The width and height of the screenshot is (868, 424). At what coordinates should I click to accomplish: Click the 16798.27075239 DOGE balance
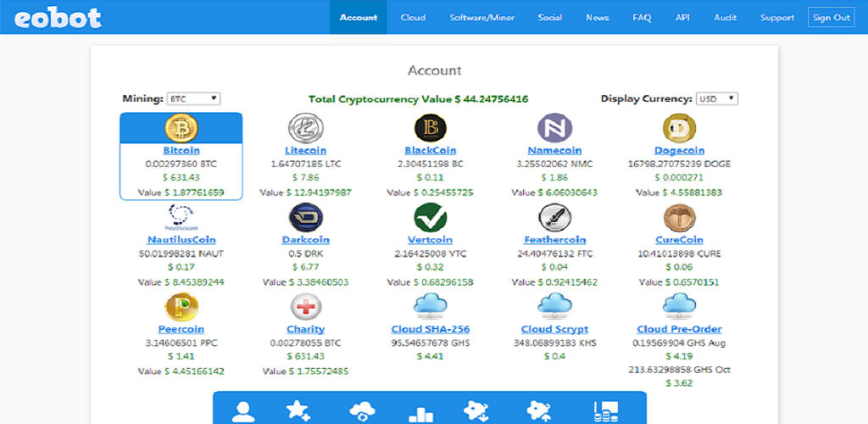[x=679, y=164]
